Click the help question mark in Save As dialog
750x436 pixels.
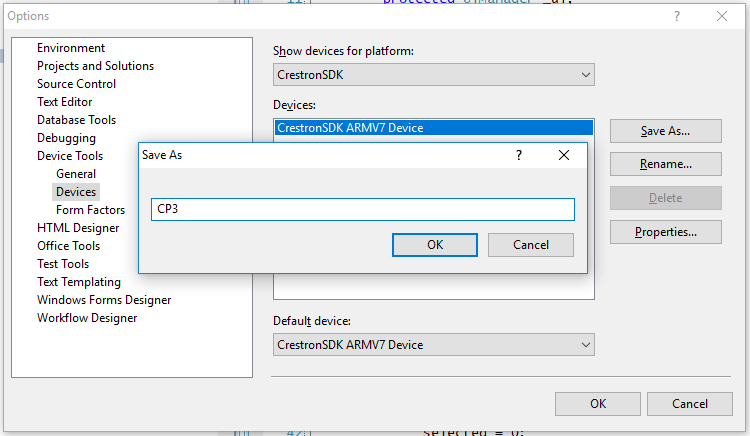coord(518,155)
